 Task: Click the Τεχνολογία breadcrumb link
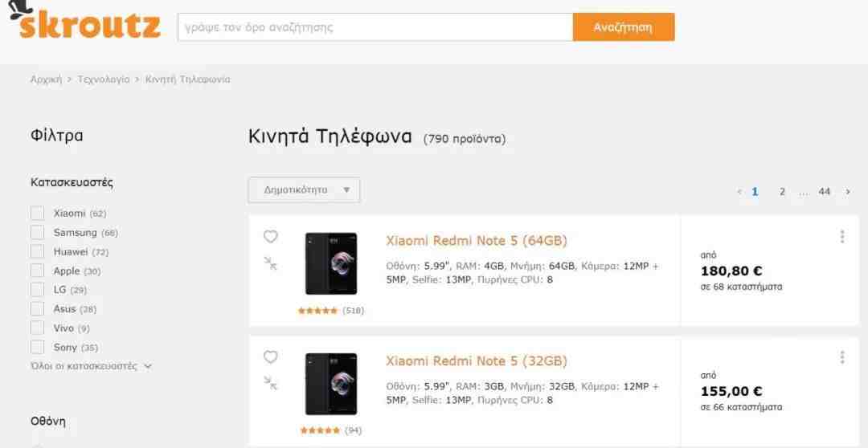(x=104, y=79)
